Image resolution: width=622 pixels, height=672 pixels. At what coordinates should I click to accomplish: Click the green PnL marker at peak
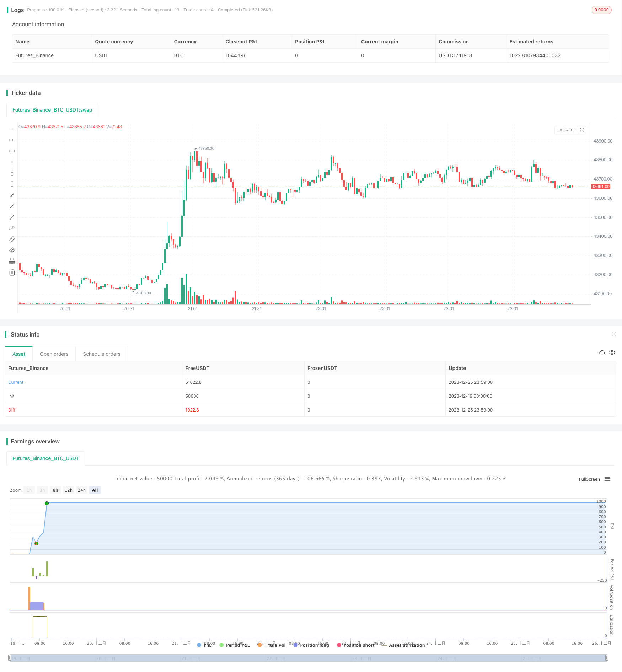(47, 503)
